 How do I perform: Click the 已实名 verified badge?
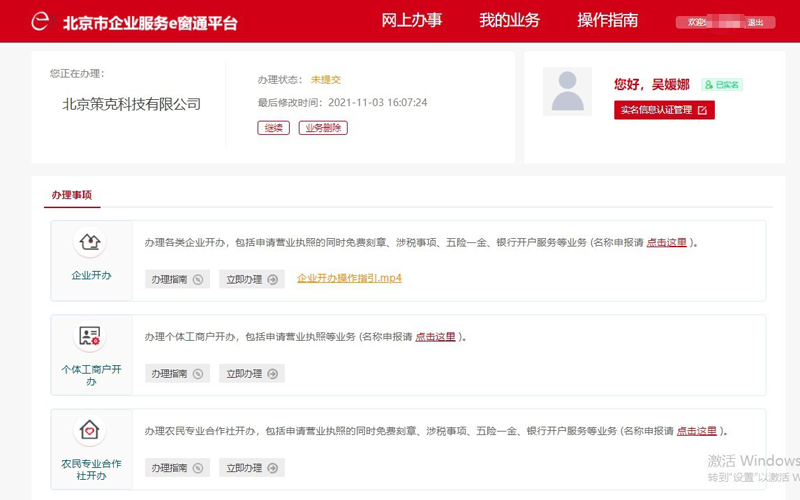721,85
